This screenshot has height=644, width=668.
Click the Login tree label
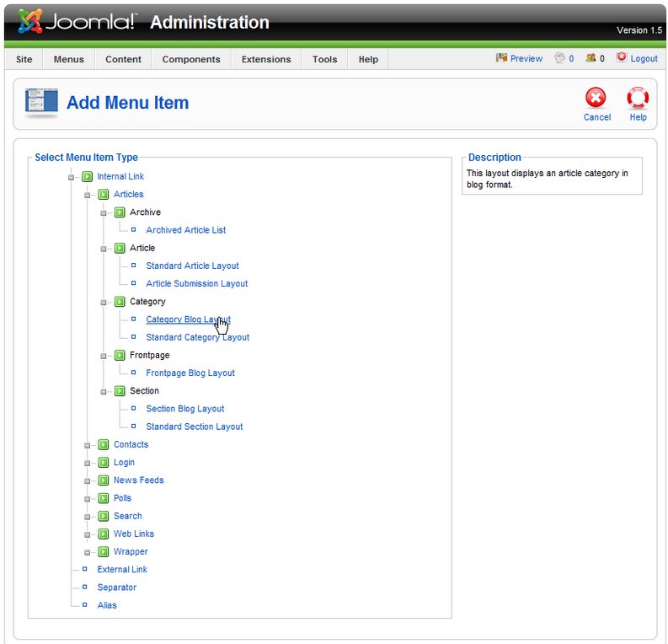point(124,463)
